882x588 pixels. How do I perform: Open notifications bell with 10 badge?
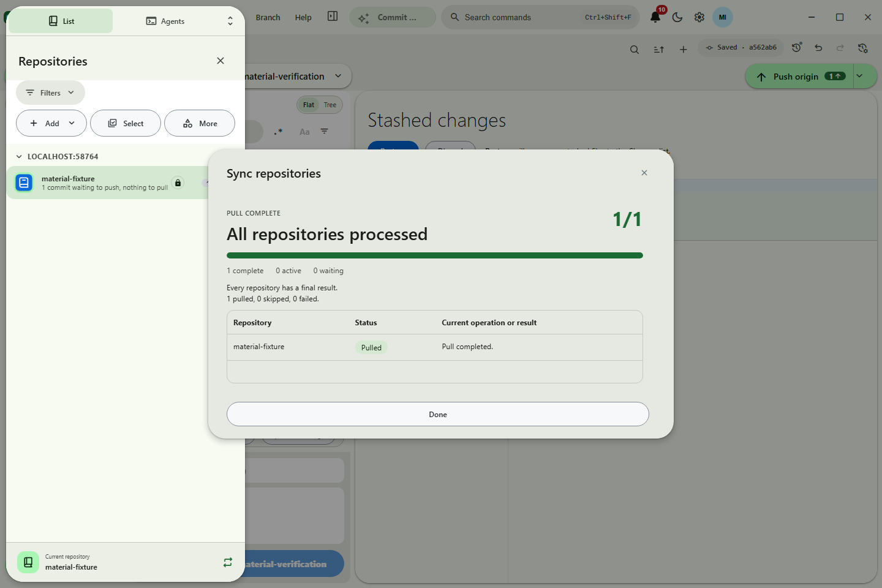pyautogui.click(x=655, y=17)
